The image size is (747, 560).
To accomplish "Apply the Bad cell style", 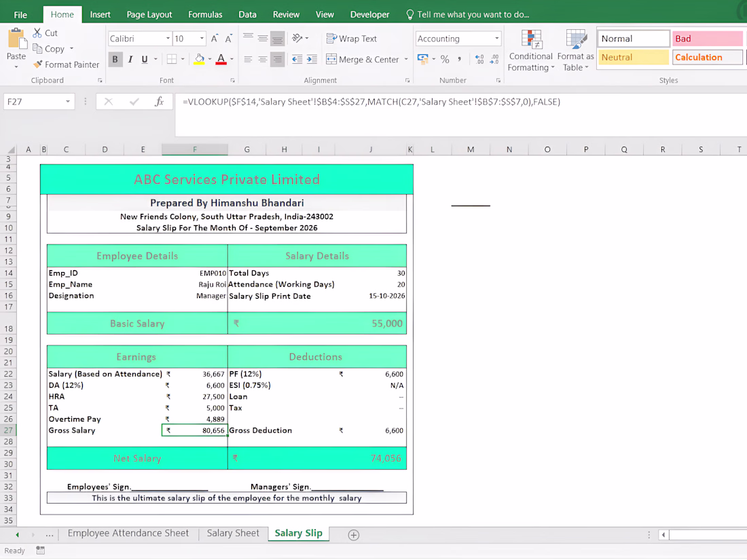I will pos(707,39).
